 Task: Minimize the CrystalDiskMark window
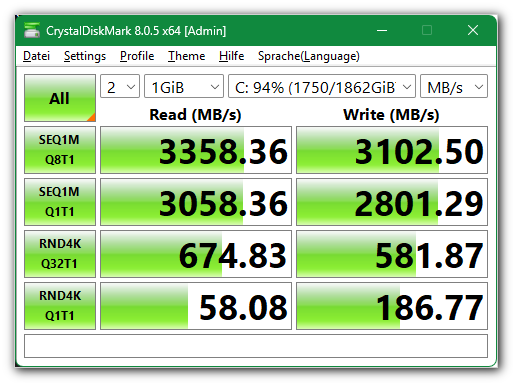382,30
